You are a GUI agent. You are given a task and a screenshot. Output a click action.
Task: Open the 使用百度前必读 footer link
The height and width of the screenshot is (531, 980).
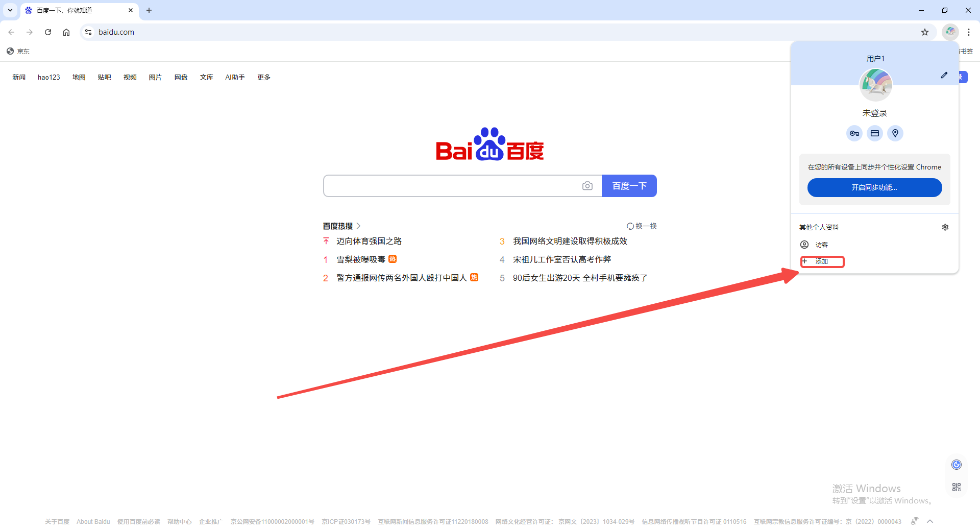pyautogui.click(x=139, y=522)
